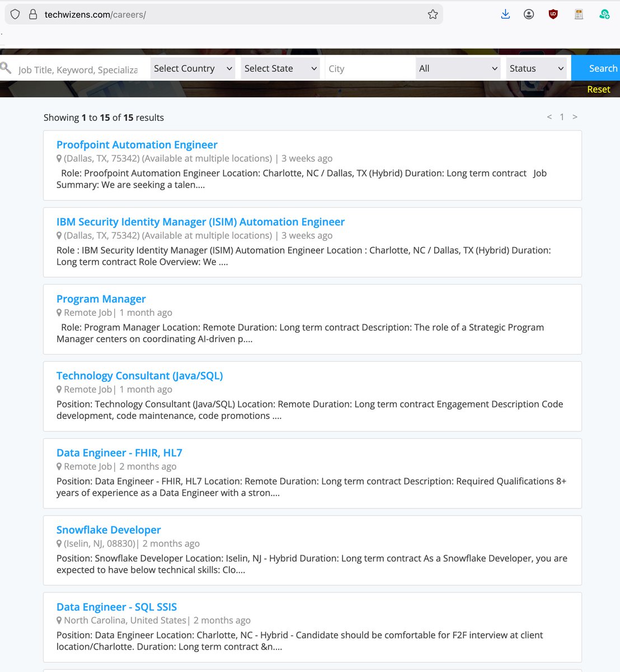Click location pin of Data Engineer - SQL SSIS
Viewport: 620px width, 672px height.
pos(59,620)
